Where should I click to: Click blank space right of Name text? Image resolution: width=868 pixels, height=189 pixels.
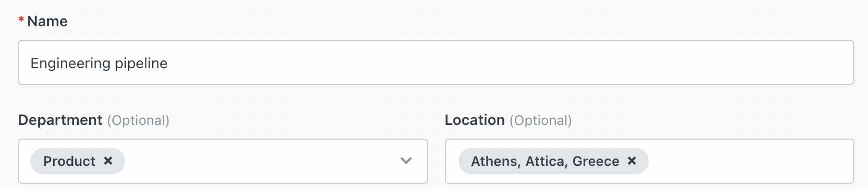click(x=509, y=62)
